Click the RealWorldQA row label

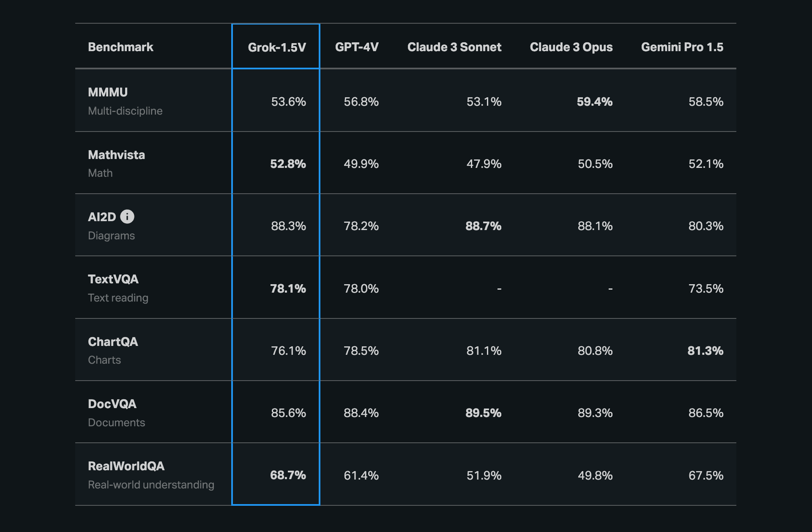pyautogui.click(x=126, y=466)
